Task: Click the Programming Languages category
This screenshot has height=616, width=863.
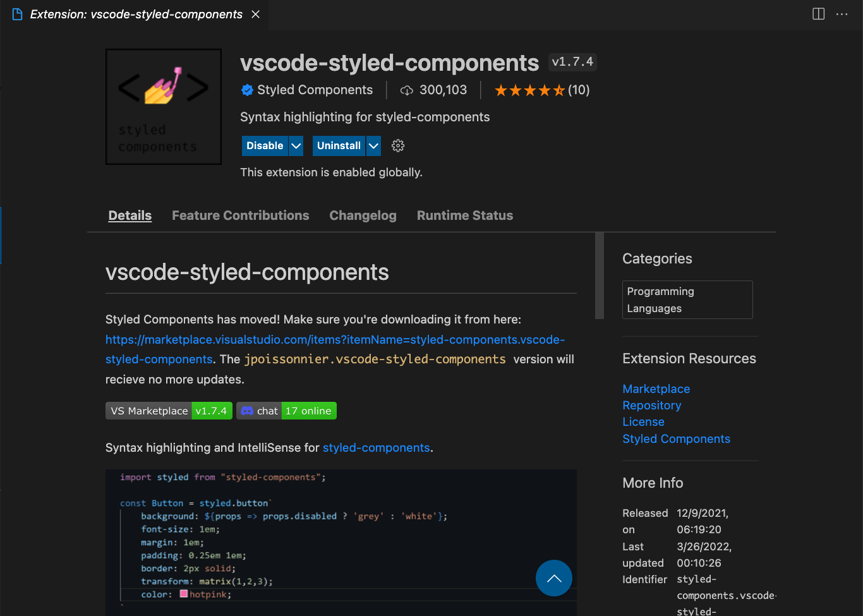Action: pyautogui.click(x=687, y=299)
